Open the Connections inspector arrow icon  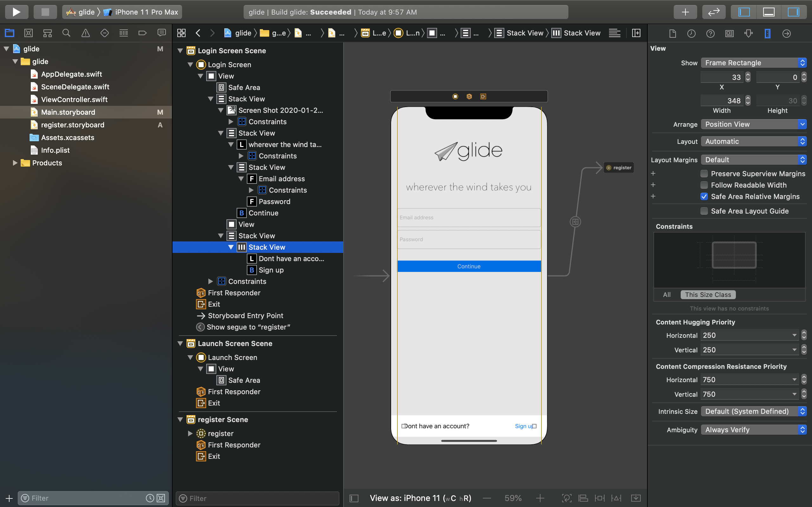(786, 33)
